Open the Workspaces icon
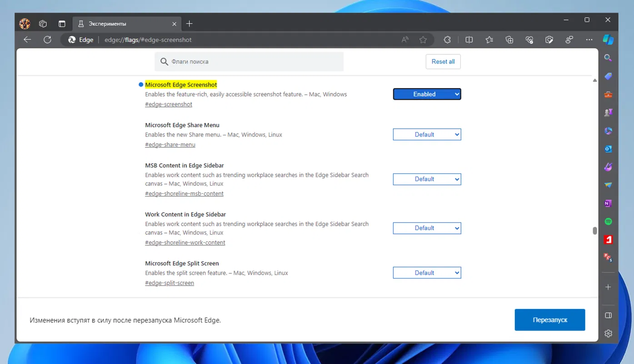 [43, 24]
